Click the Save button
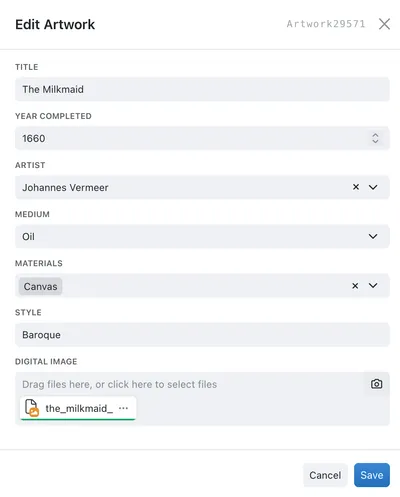This screenshot has height=497, width=400. [372, 475]
